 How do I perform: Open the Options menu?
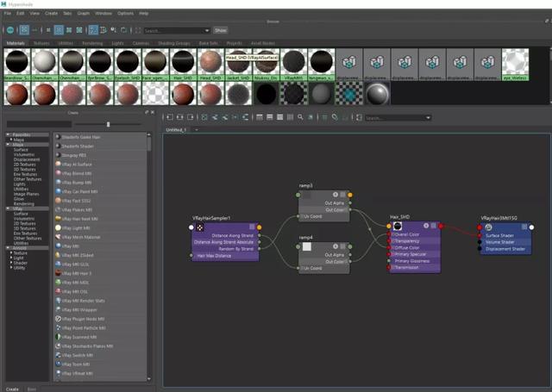pyautogui.click(x=125, y=14)
